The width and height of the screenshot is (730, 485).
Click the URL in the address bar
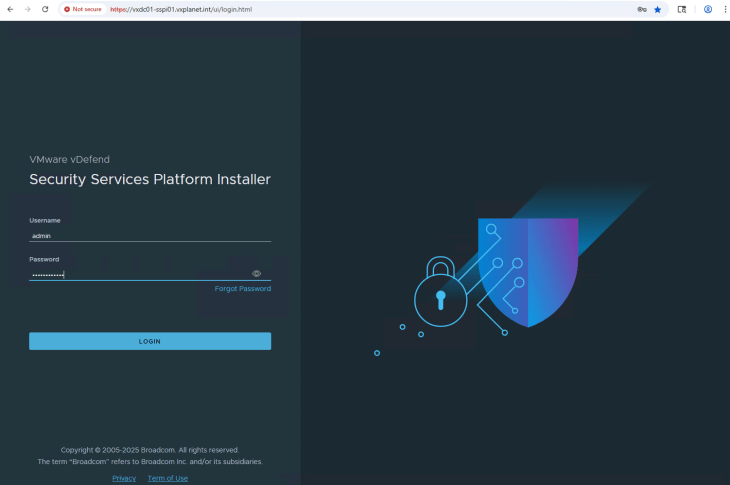(x=185, y=9)
